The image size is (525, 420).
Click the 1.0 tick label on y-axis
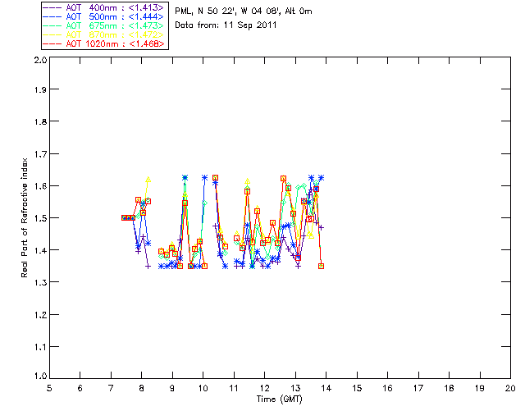(40, 376)
